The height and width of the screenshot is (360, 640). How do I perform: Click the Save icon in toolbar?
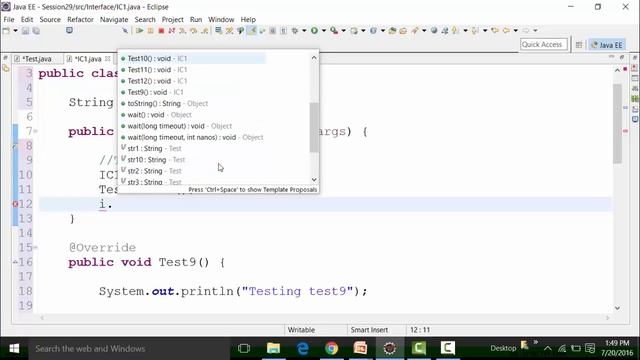(25, 31)
